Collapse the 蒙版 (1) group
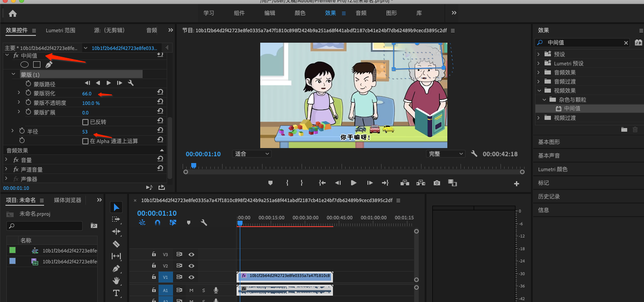 pos(14,74)
